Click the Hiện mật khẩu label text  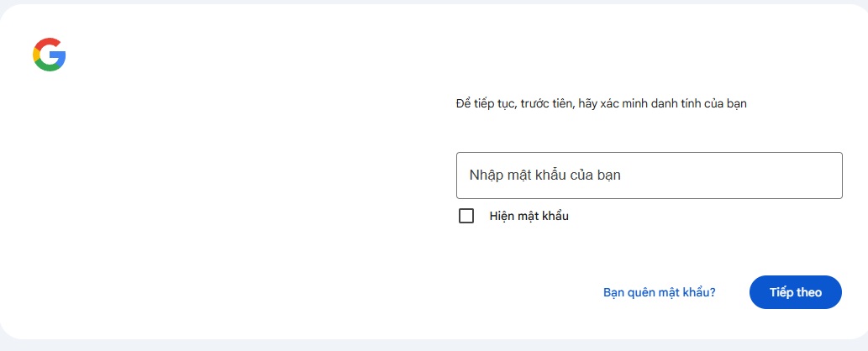[x=529, y=216]
